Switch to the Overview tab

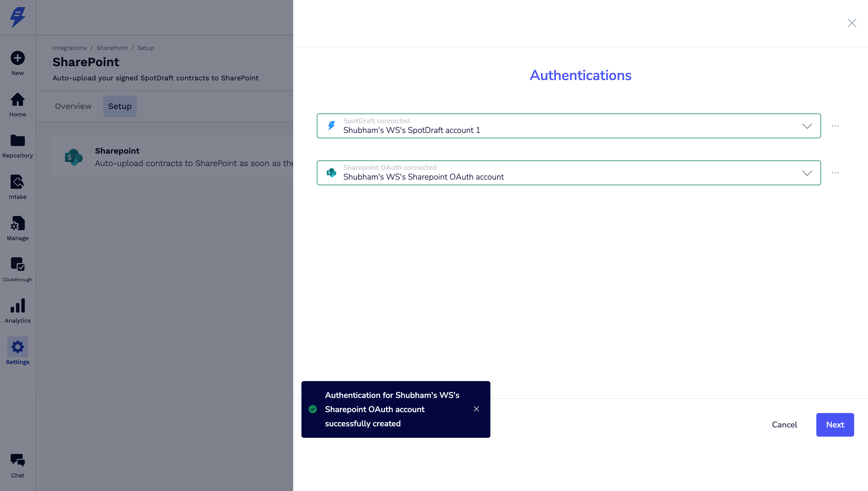coord(73,106)
